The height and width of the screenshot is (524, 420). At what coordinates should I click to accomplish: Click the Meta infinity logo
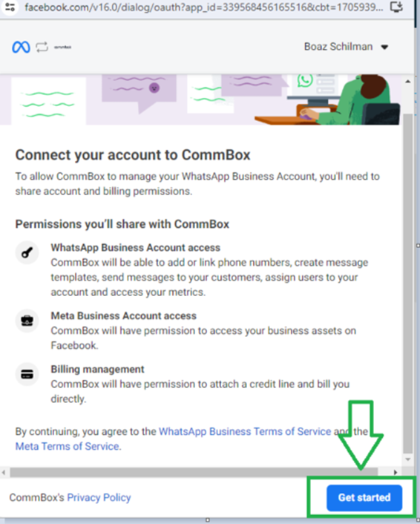21,47
